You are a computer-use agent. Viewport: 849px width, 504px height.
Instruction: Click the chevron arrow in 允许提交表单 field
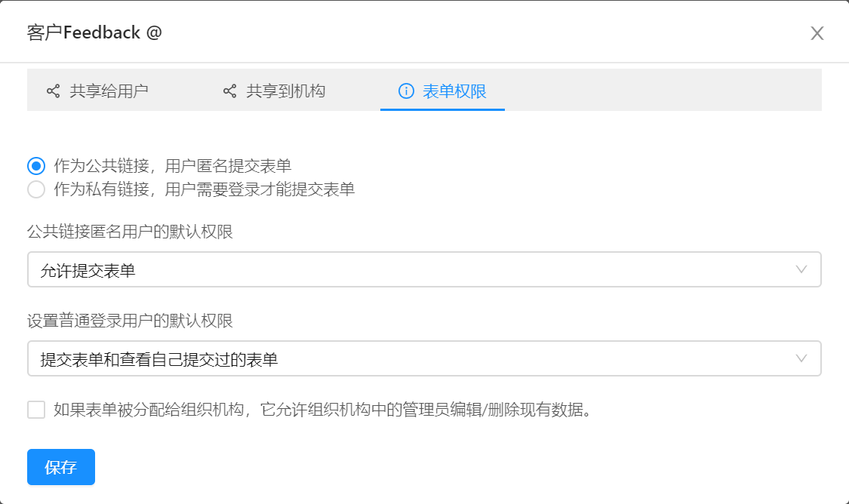pos(801,269)
